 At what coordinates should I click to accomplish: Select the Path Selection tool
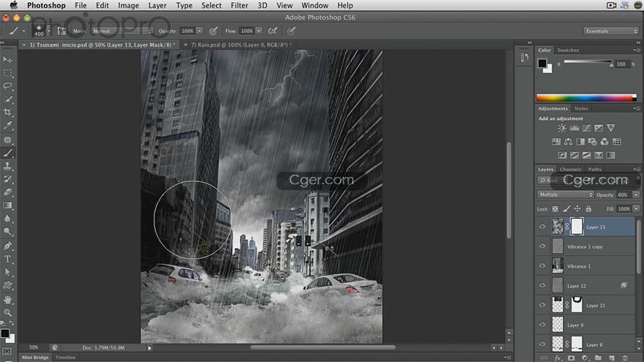coord(7,272)
